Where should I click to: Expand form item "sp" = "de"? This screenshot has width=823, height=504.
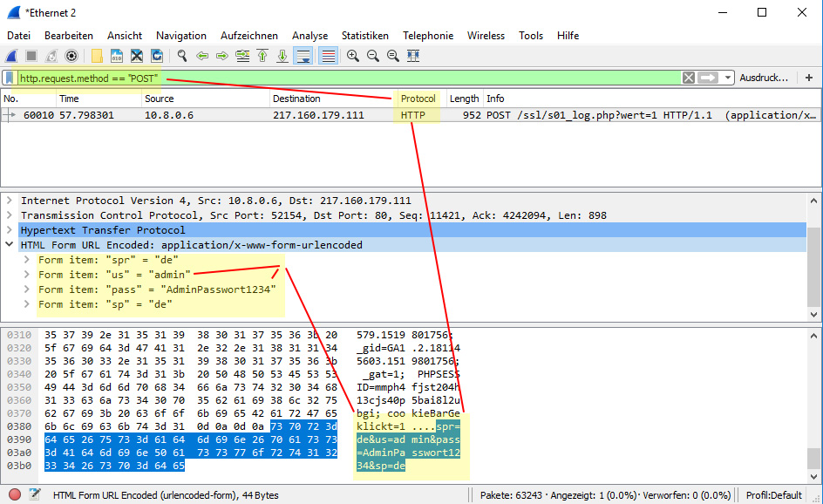click(x=26, y=304)
